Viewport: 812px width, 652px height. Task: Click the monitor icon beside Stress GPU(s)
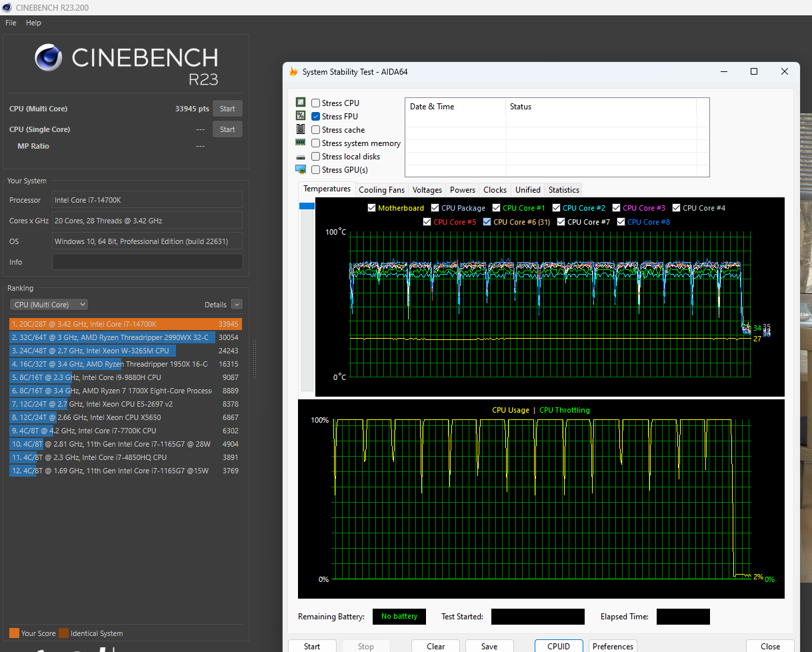301,169
